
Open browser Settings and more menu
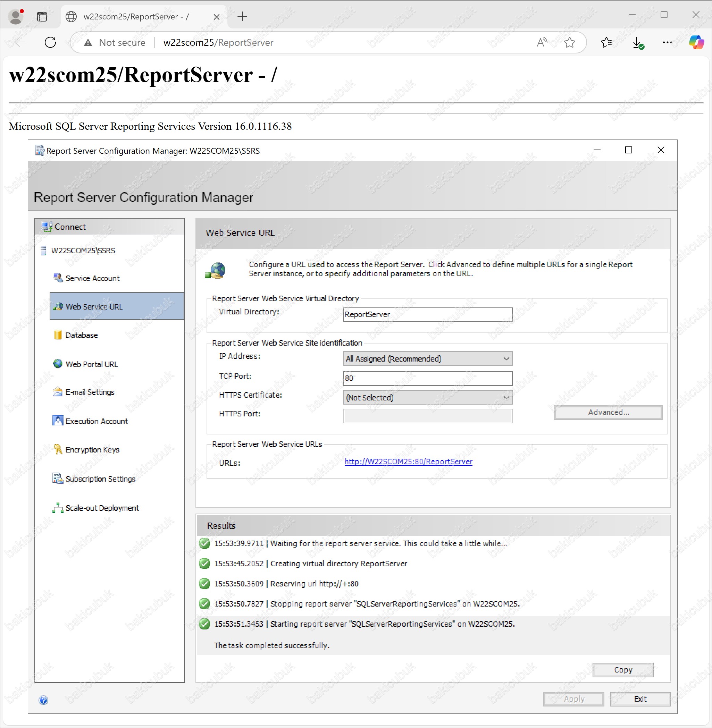667,43
